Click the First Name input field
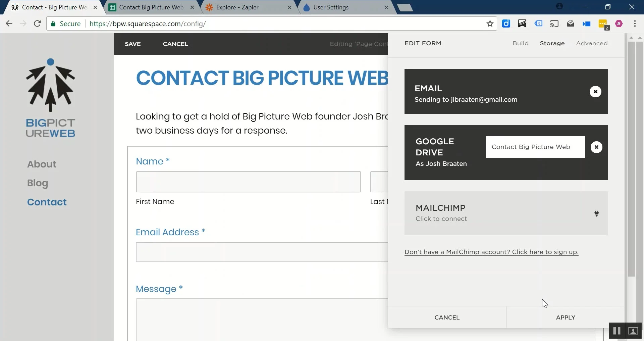The height and width of the screenshot is (341, 644). tap(248, 182)
